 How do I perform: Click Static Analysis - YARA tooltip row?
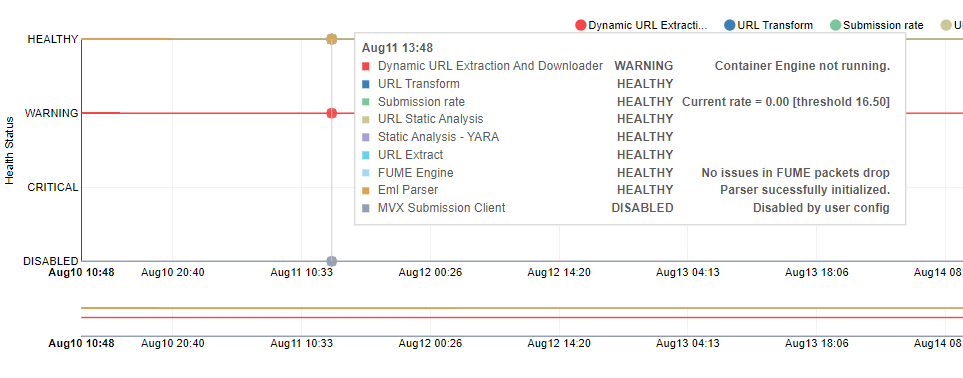click(625, 136)
